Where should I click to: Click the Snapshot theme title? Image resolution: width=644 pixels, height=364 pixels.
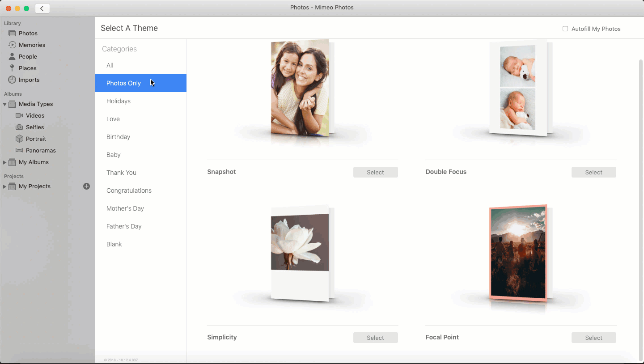(221, 172)
